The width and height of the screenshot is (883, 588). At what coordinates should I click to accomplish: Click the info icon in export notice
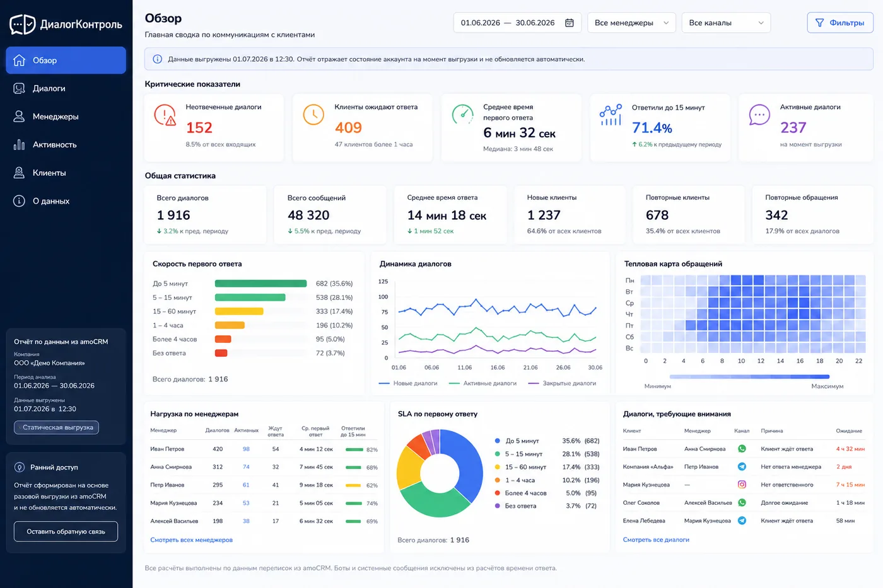pos(157,59)
